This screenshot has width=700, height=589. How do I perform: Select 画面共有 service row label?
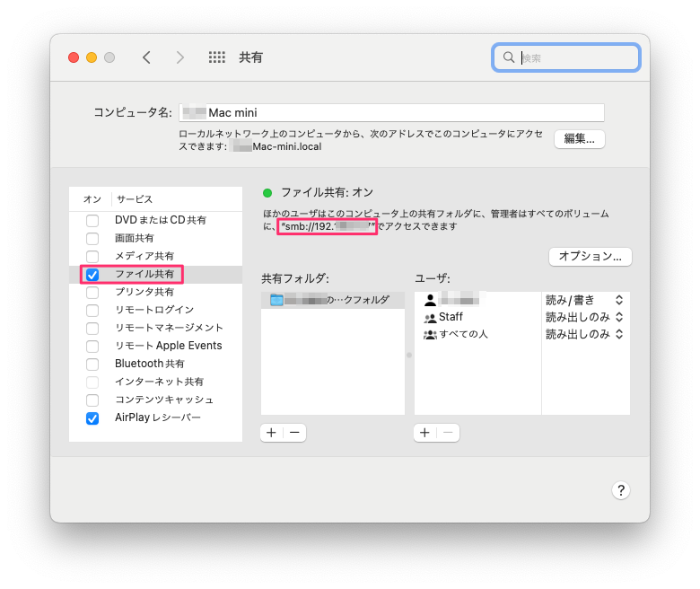[135, 239]
